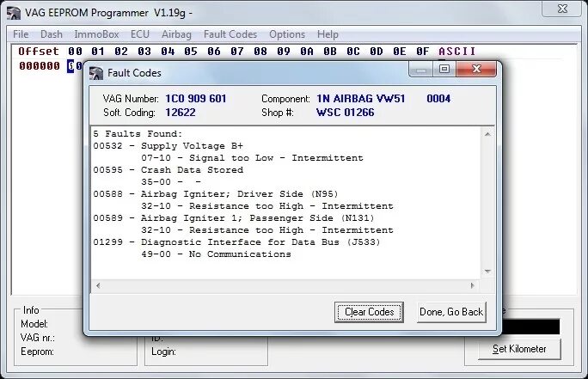Click the VAG EEPROM Programmer app icon
This screenshot has width=588, height=379.
coord(14,13)
